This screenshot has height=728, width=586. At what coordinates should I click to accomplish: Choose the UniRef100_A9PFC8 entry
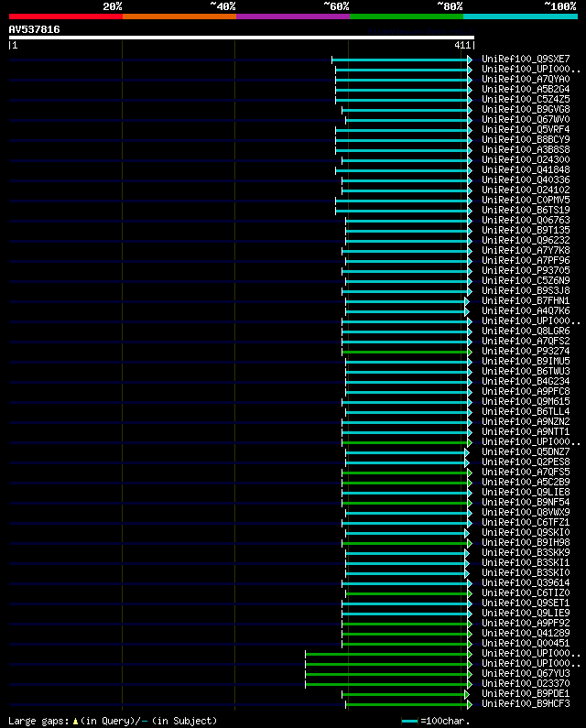[x=526, y=391]
